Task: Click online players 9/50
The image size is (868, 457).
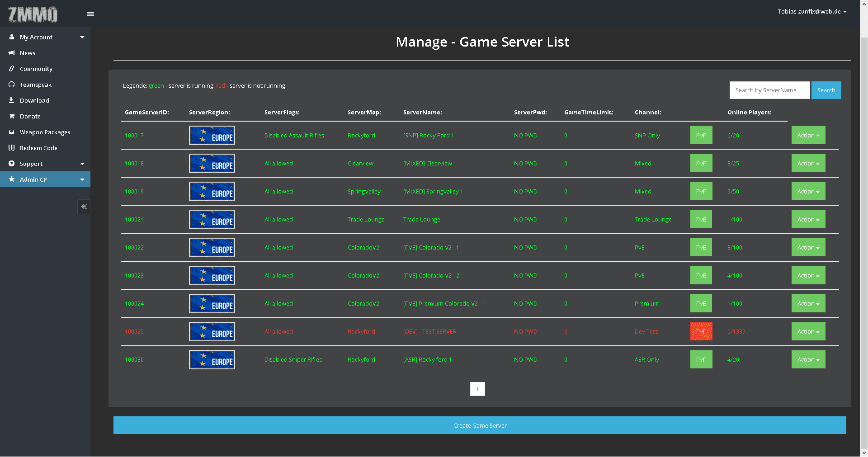Action: pos(733,191)
